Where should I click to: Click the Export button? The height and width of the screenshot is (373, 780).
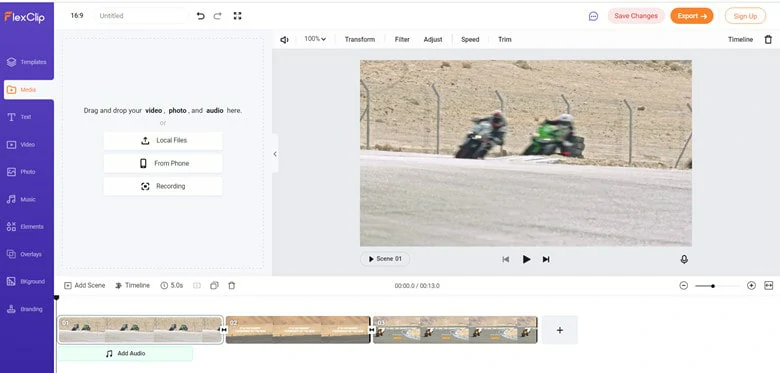coord(691,16)
